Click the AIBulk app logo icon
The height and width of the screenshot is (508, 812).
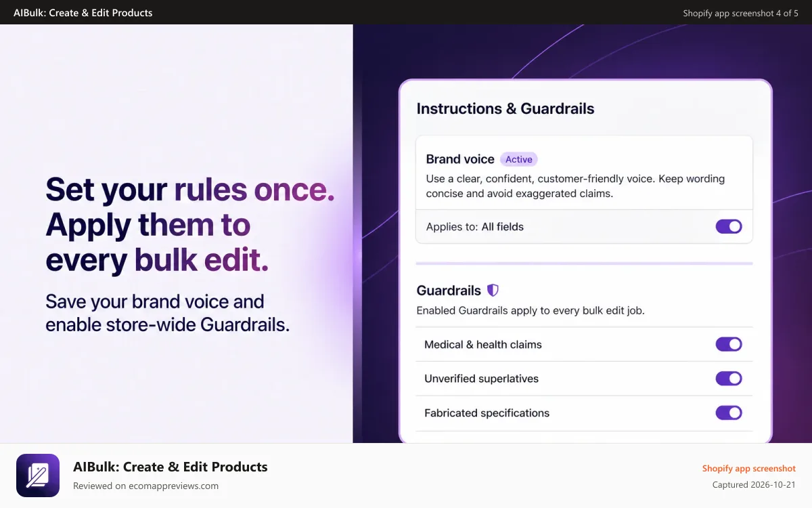[38, 475]
